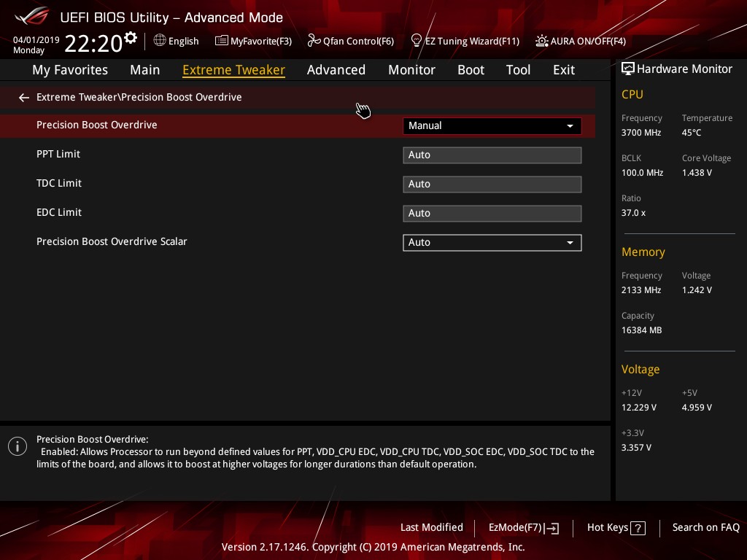
Task: Click the 22:20 clock display
Action: (x=93, y=43)
